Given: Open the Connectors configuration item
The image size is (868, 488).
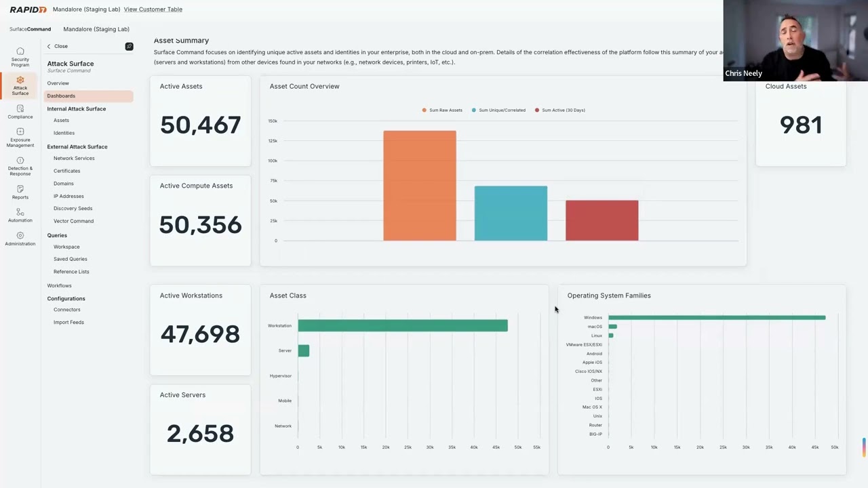Looking at the screenshot, I should click(66, 310).
